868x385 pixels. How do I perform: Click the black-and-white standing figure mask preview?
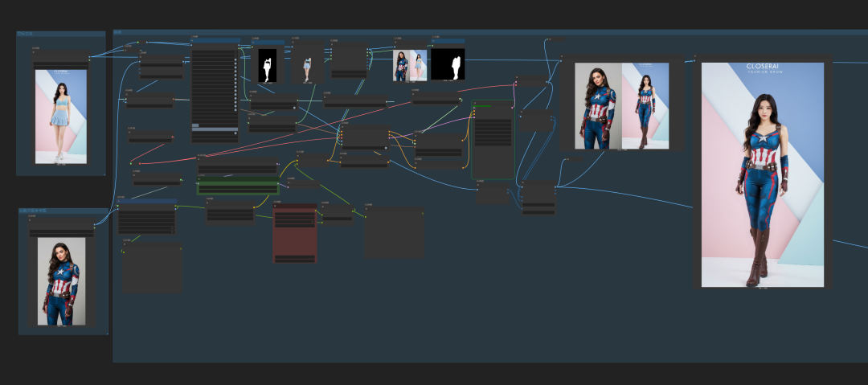pyautogui.click(x=268, y=65)
